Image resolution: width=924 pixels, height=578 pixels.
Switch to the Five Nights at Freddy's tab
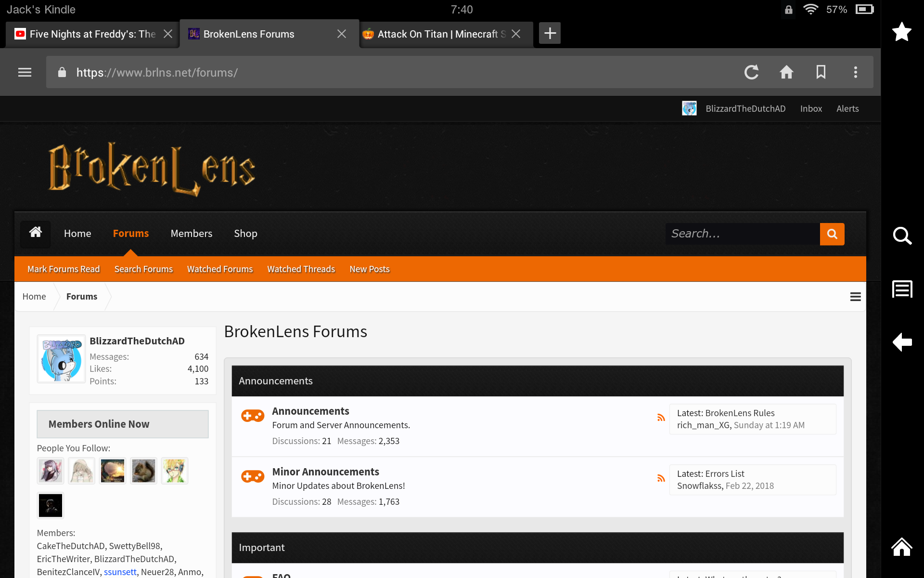click(87, 34)
